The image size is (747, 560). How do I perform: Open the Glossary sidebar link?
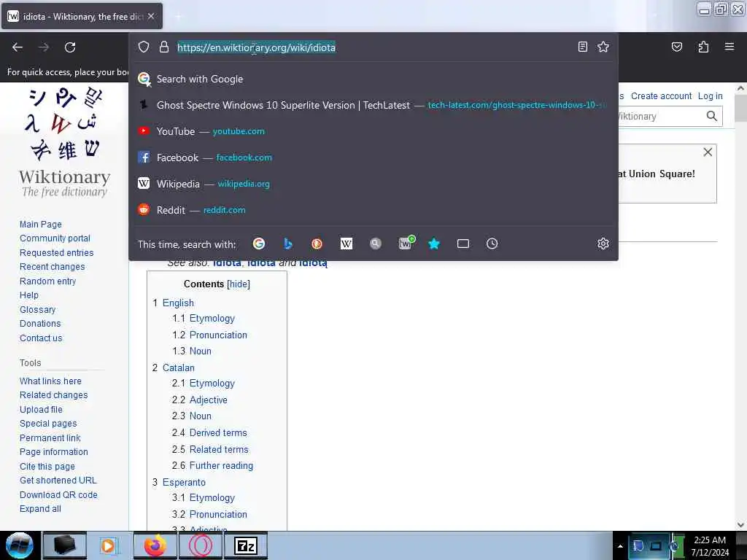[37, 310]
